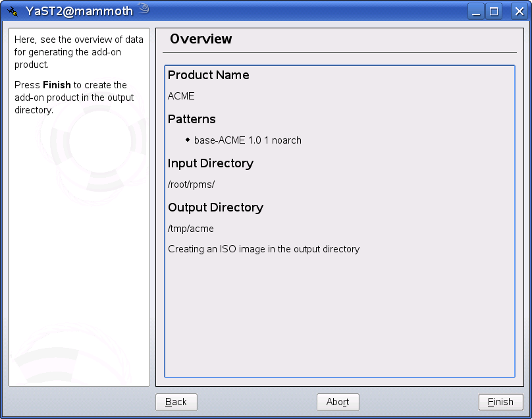Click the Overview heading

click(201, 39)
